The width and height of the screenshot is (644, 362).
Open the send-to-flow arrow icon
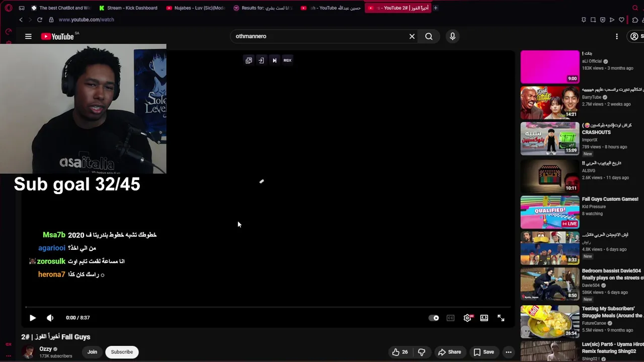pyautogui.click(x=612, y=20)
